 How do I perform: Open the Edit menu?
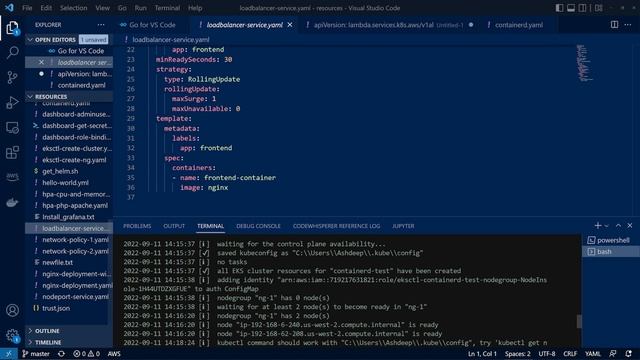click(x=46, y=8)
